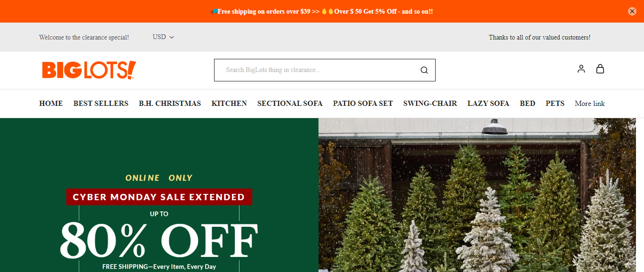This screenshot has height=272, width=644.
Task: Click the Big Lots logo
Action: pos(89,70)
